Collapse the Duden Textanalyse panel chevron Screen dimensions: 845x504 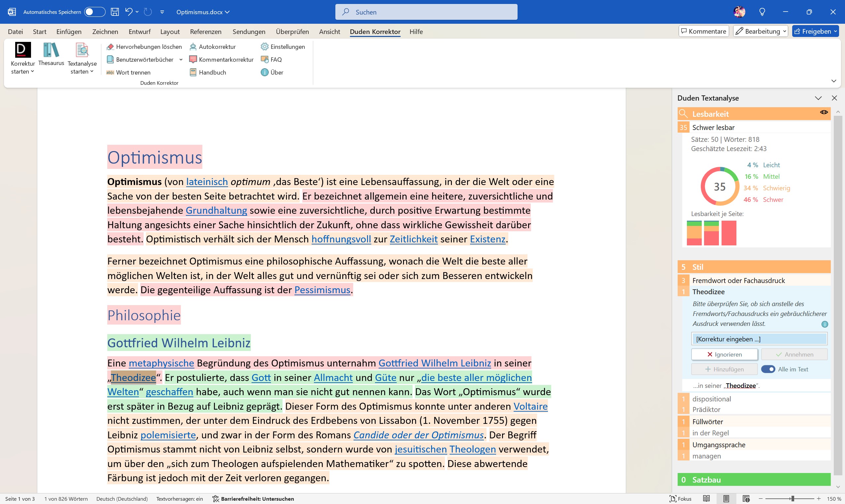click(818, 98)
